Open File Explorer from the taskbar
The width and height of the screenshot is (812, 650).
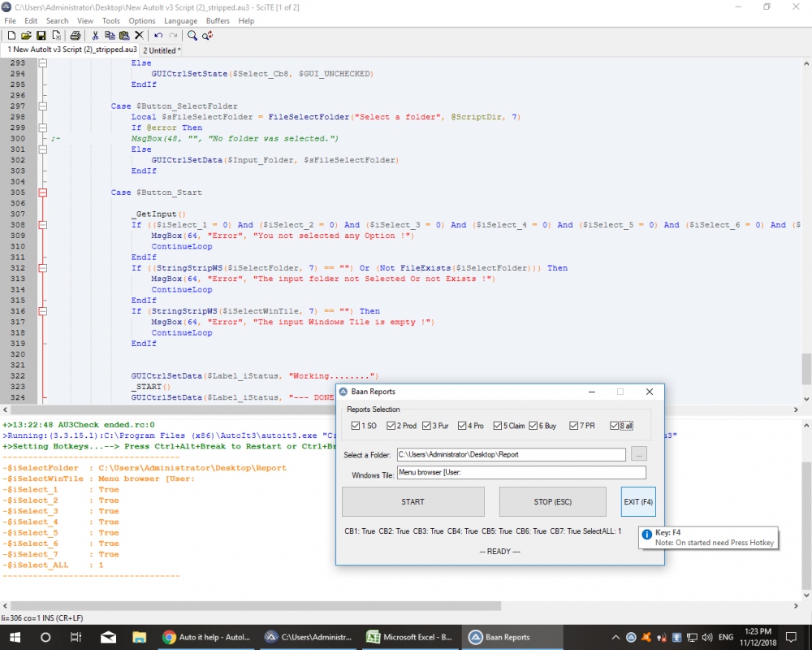[x=139, y=637]
